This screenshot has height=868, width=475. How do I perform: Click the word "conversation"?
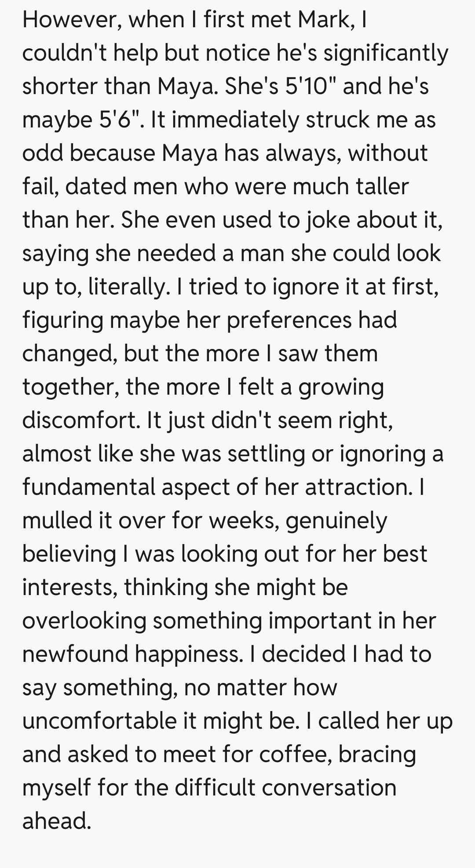(x=329, y=788)
